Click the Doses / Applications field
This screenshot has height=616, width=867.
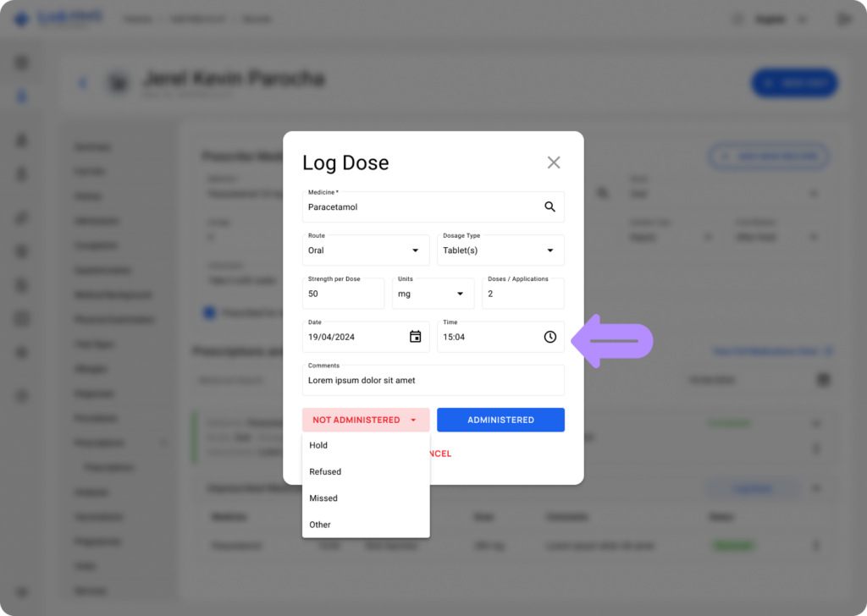522,294
